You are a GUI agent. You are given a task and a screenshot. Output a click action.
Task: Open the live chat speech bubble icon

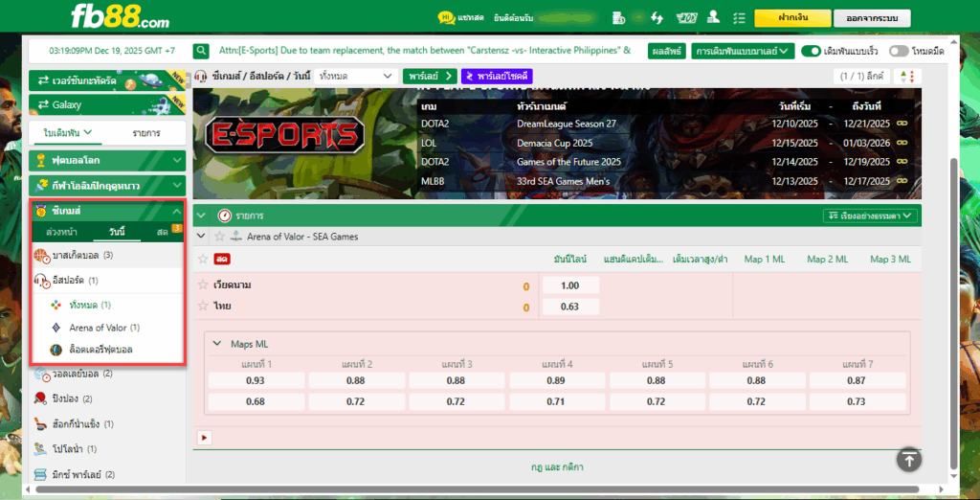click(446, 17)
